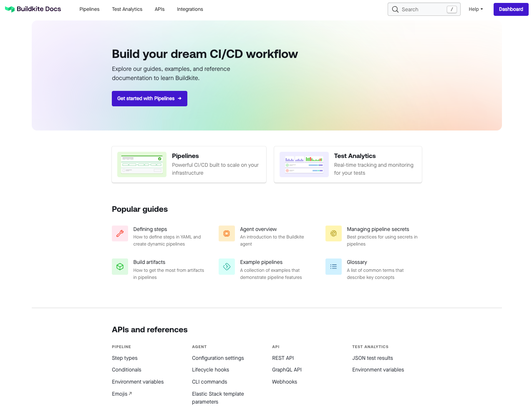Click the AGENT column label
The width and height of the screenshot is (532, 414).
click(x=199, y=347)
